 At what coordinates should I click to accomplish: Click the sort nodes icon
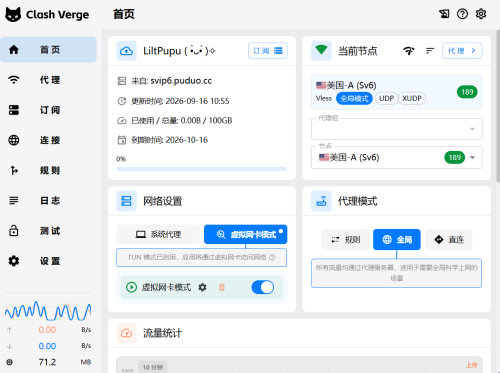click(430, 51)
